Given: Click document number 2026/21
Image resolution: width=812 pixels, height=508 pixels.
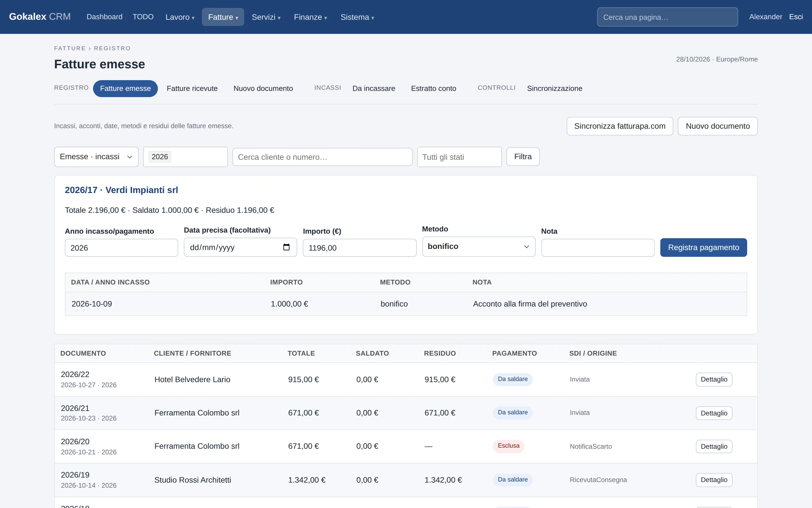Looking at the screenshot, I should click(75, 408).
